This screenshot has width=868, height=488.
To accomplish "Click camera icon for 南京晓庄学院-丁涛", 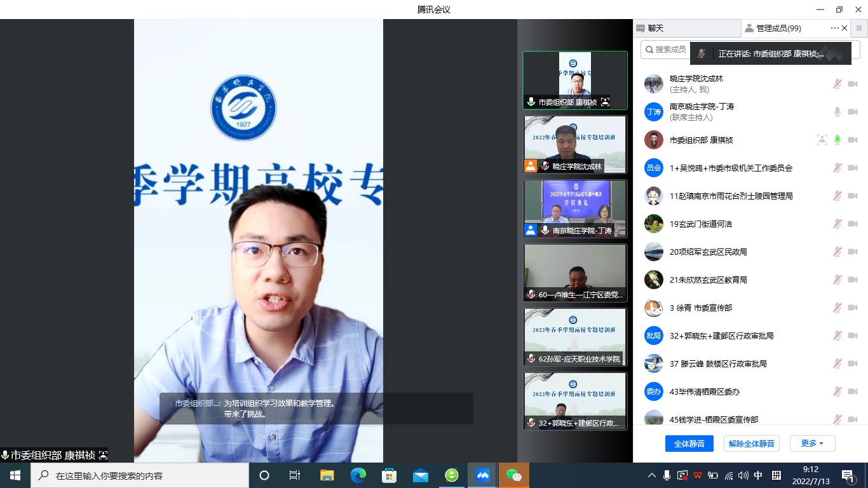I will 852,112.
